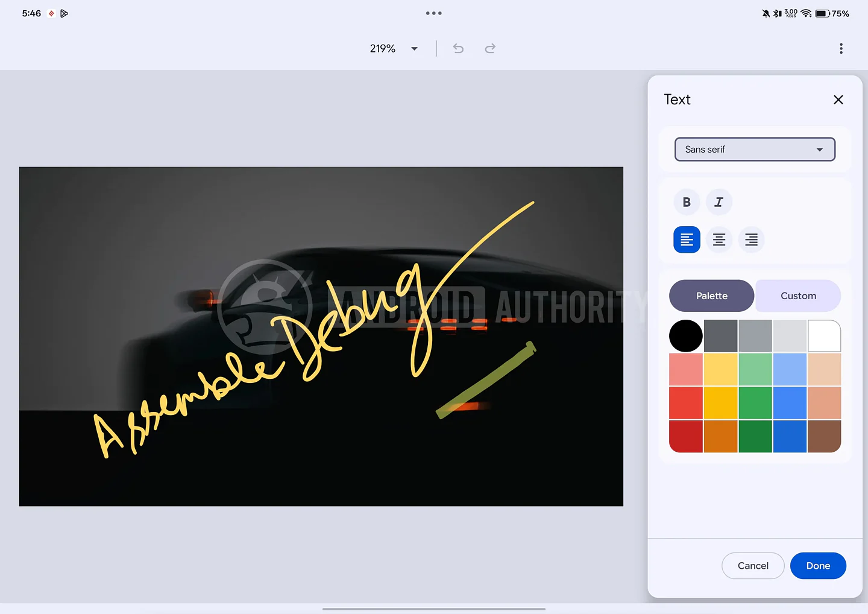Select the salmon tan swatch
This screenshot has width=868, height=614.
point(824,403)
